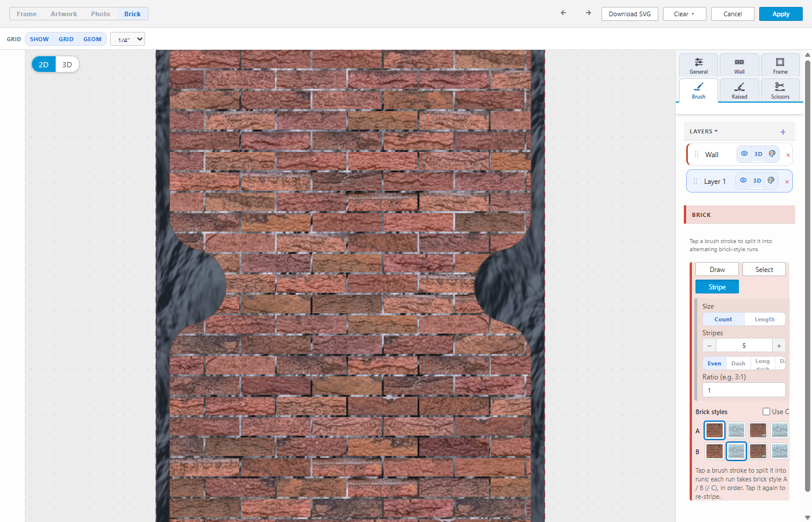The image size is (812, 522).
Task: Delete the Wall layer with its X
Action: pos(788,155)
